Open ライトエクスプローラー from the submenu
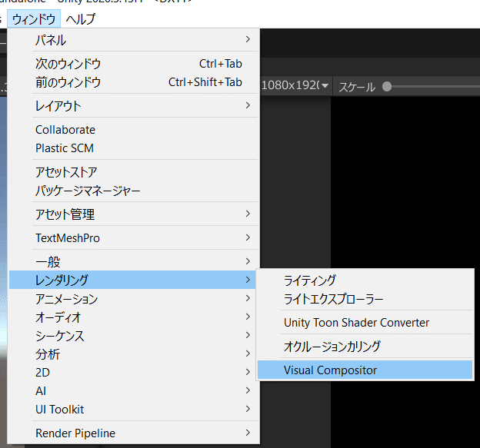Image resolution: width=480 pixels, height=448 pixels. pyautogui.click(x=365, y=299)
